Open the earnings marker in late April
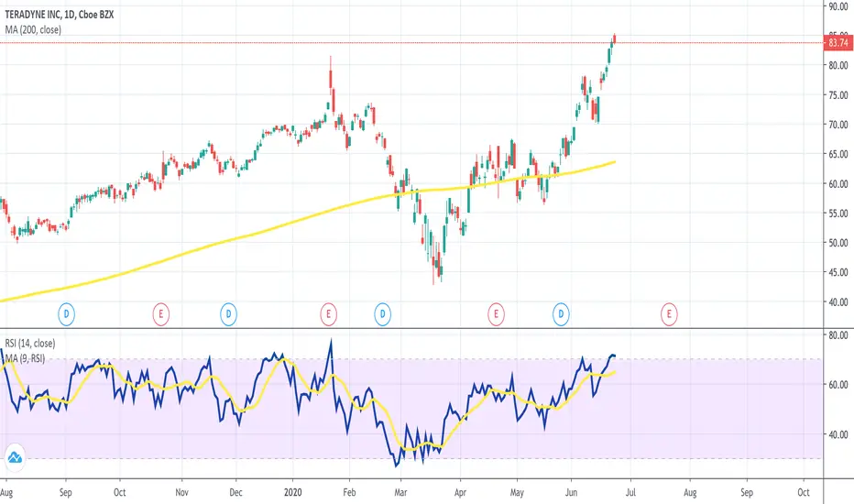Image resolution: width=854 pixels, height=504 pixels. [x=496, y=313]
